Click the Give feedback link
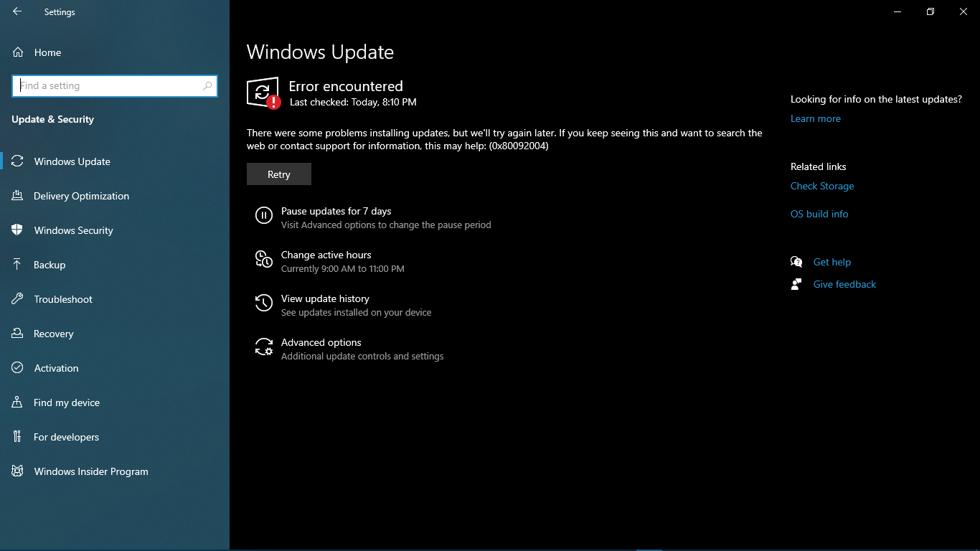Image resolution: width=980 pixels, height=551 pixels. coord(844,284)
